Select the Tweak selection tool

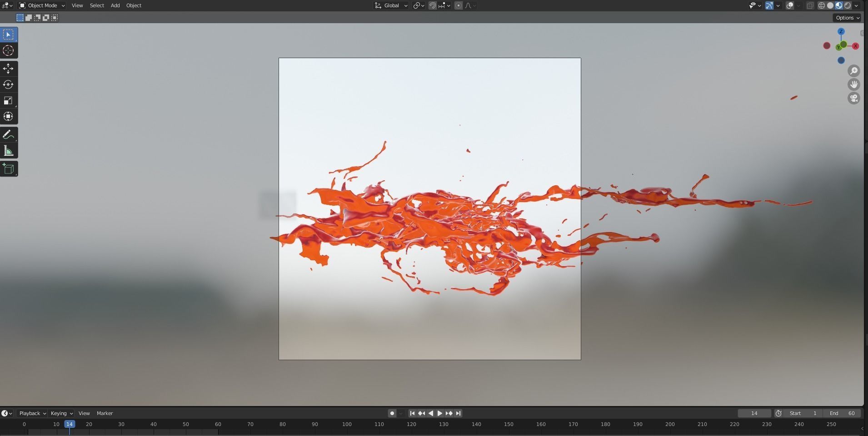point(8,34)
